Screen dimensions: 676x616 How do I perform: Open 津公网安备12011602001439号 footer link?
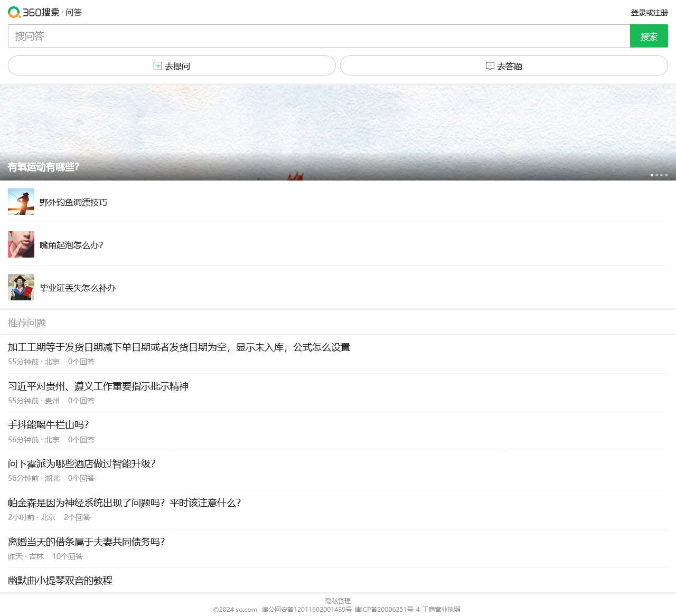307,609
